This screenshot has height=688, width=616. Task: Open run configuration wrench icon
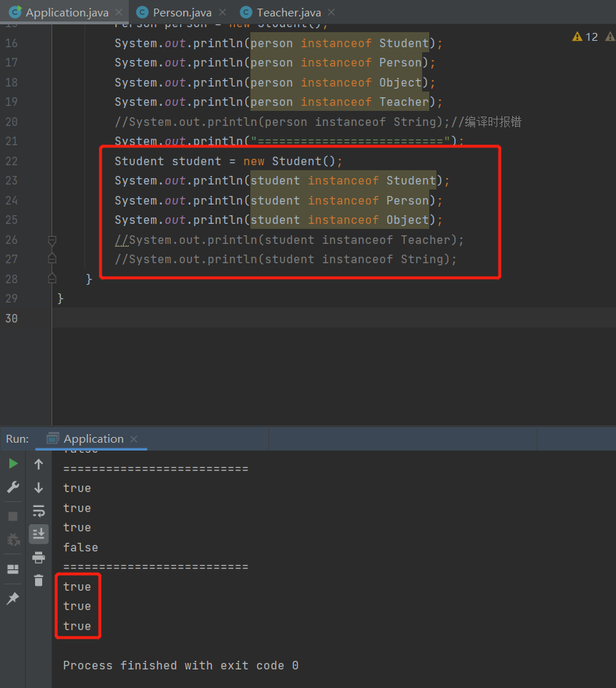(13, 487)
